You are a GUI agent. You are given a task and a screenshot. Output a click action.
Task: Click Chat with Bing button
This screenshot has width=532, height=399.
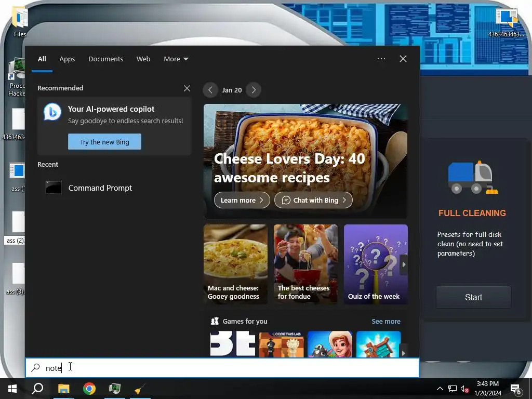pos(313,200)
